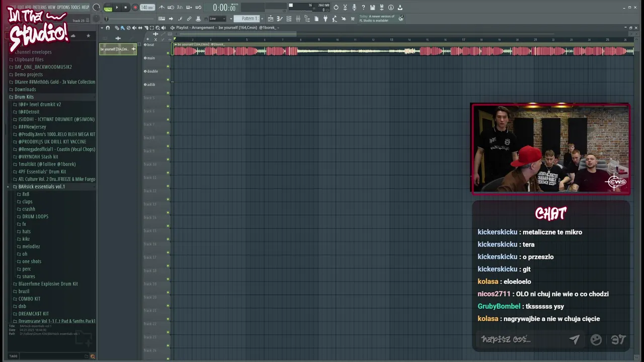
Task: Select the playlist Slice tool
Action: 146,28
